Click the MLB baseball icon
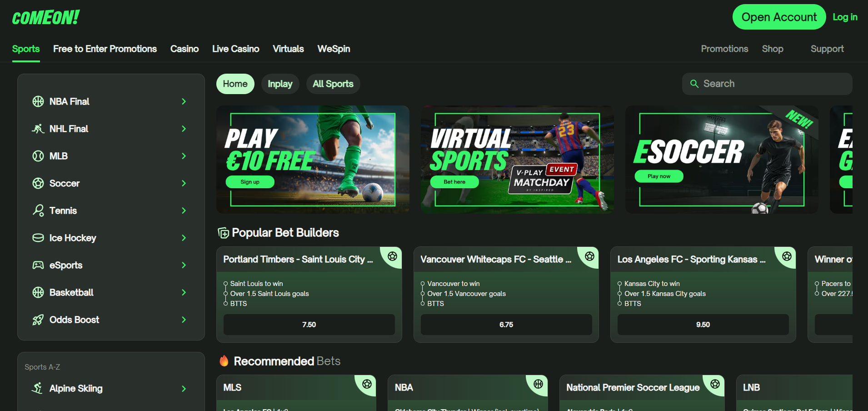This screenshot has height=411, width=868. pos(38,156)
